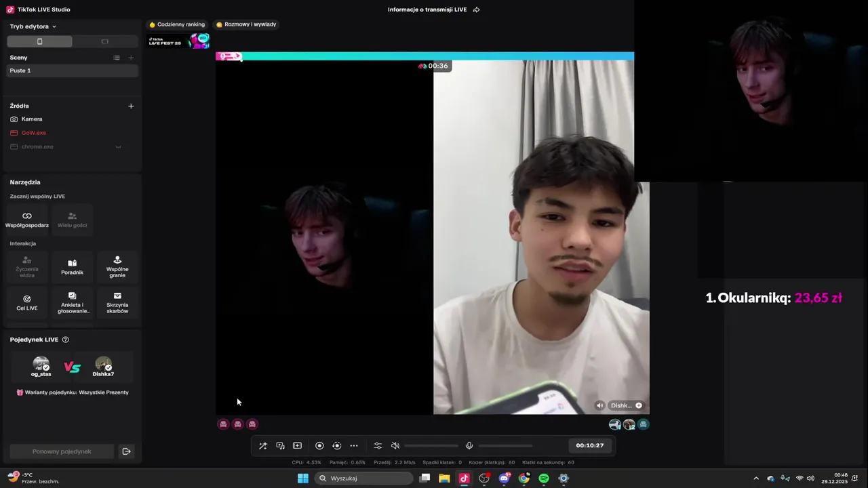Open the Współgospodarz co-host tool
The width and height of the screenshot is (868, 488).
[27, 220]
